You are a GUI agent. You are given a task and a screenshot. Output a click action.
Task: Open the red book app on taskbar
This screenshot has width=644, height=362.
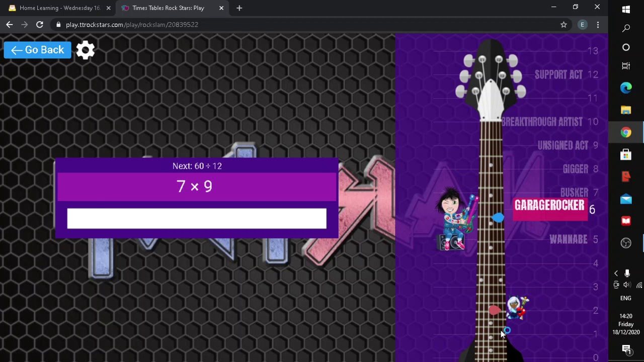point(626,221)
